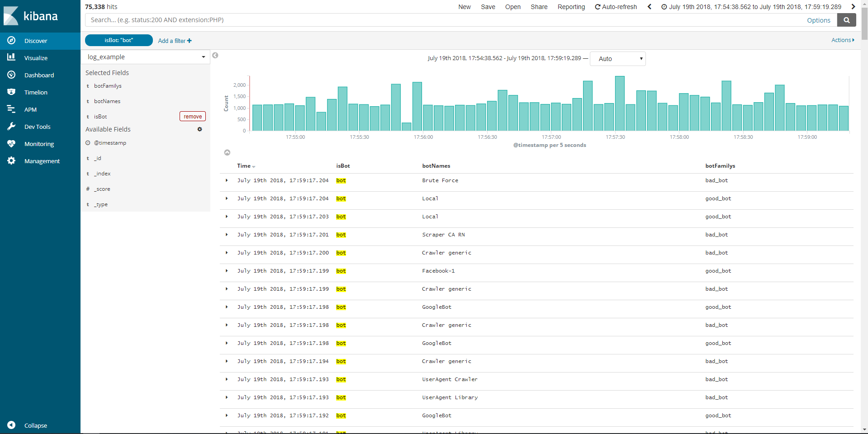Open the Auto interval dropdown
The height and width of the screenshot is (434, 868).
click(x=618, y=59)
